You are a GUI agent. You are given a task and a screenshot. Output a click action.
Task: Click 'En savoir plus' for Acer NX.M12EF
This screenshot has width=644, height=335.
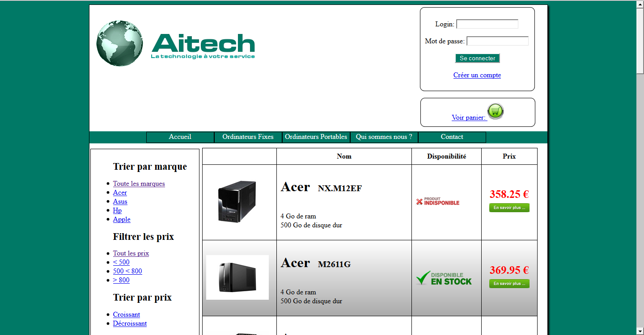pos(509,208)
